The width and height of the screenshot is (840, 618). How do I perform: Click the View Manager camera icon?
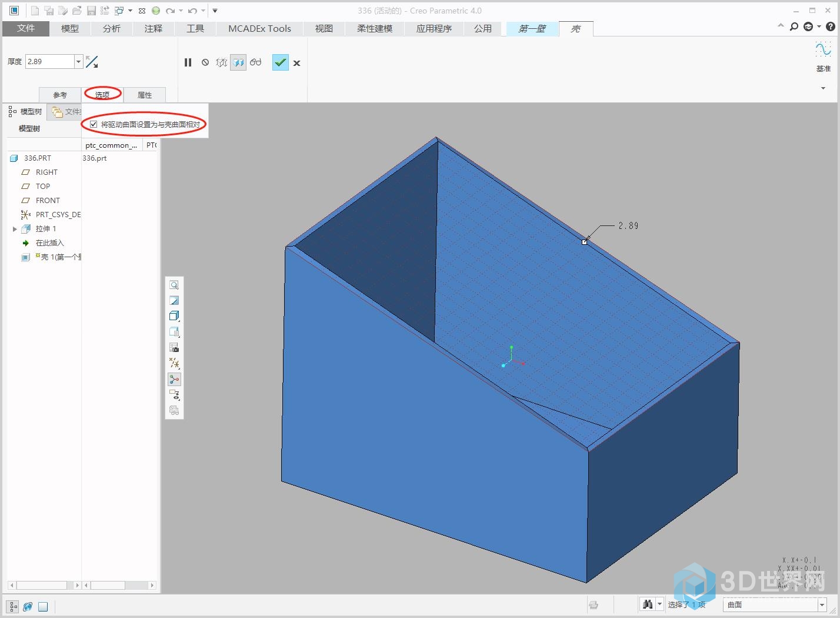pos(174,348)
